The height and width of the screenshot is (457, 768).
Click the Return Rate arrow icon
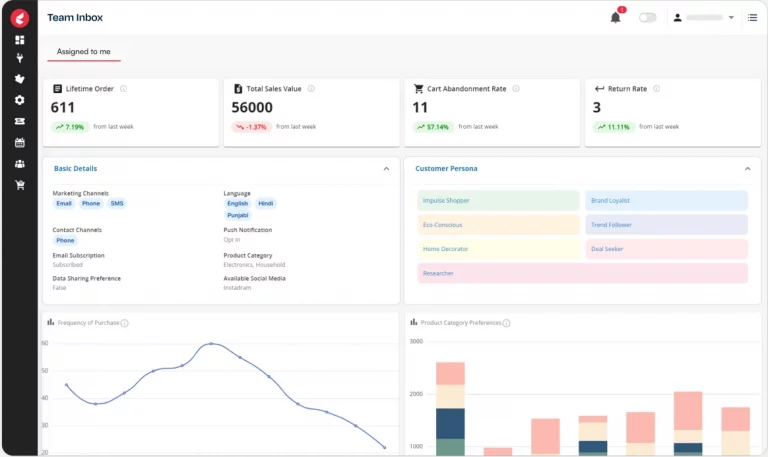[x=599, y=89]
